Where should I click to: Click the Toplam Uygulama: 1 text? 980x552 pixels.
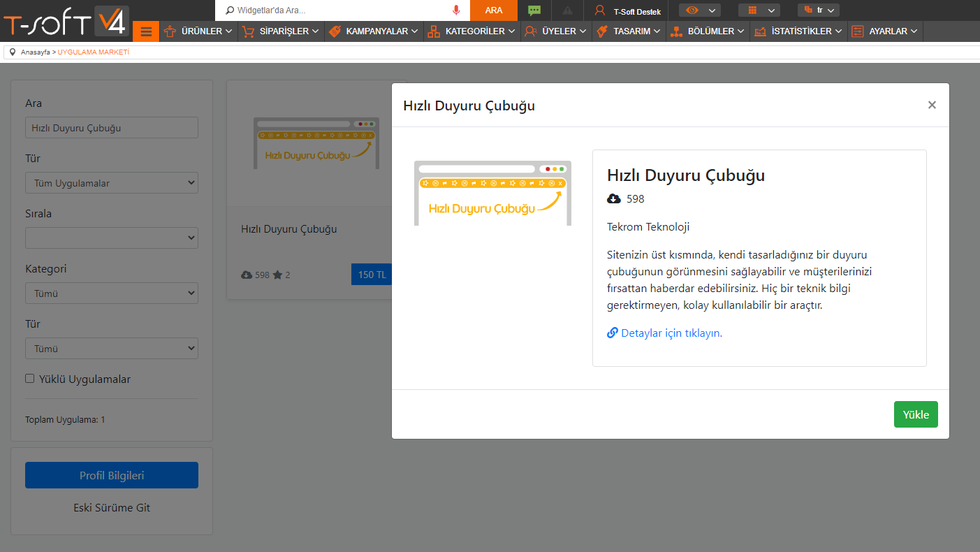click(x=65, y=420)
